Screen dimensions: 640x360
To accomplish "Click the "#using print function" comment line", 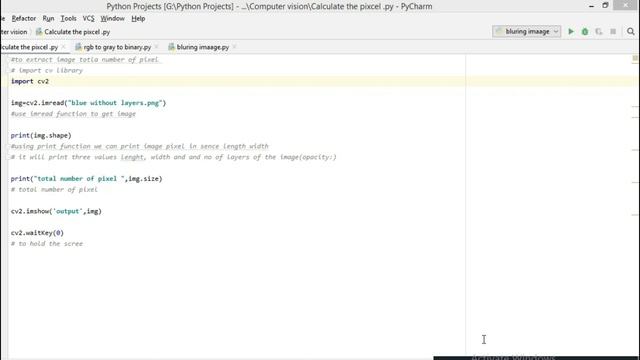I will coord(140,146).
